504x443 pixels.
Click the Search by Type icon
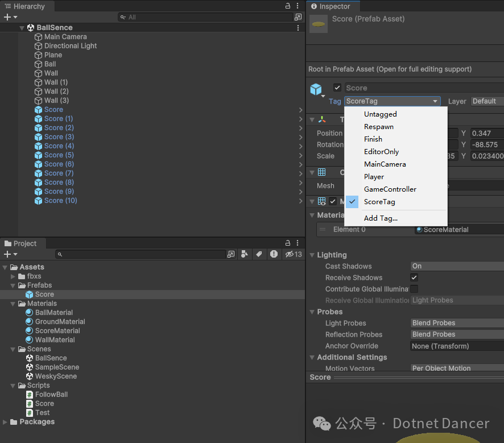tap(244, 254)
